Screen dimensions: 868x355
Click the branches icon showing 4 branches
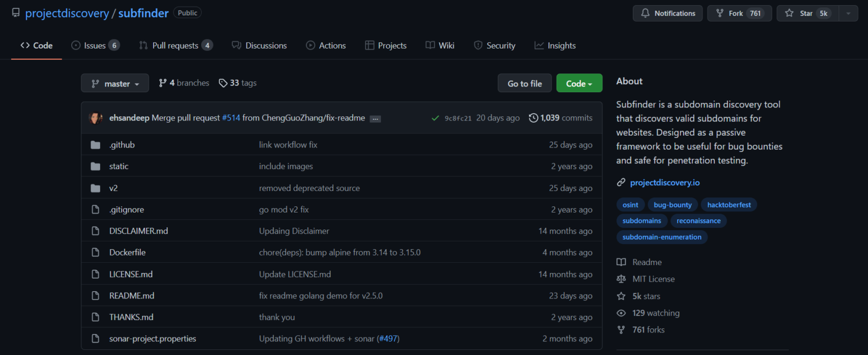pyautogui.click(x=163, y=83)
